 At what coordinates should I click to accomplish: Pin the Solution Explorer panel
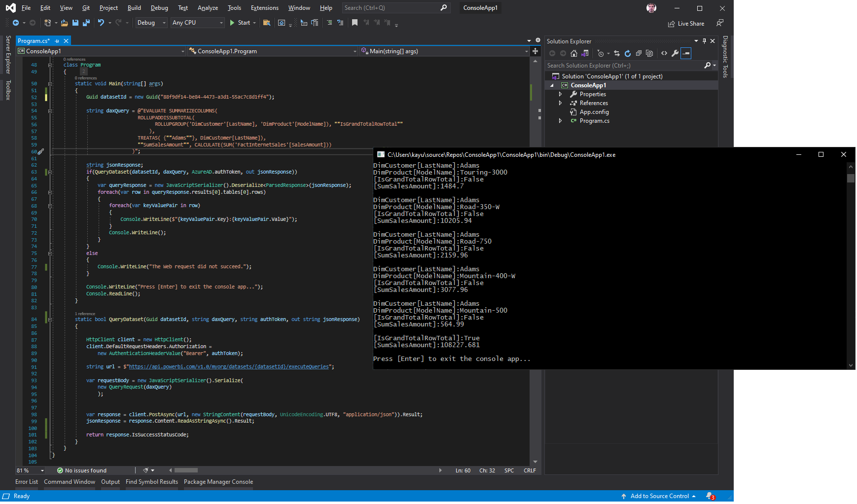point(705,41)
